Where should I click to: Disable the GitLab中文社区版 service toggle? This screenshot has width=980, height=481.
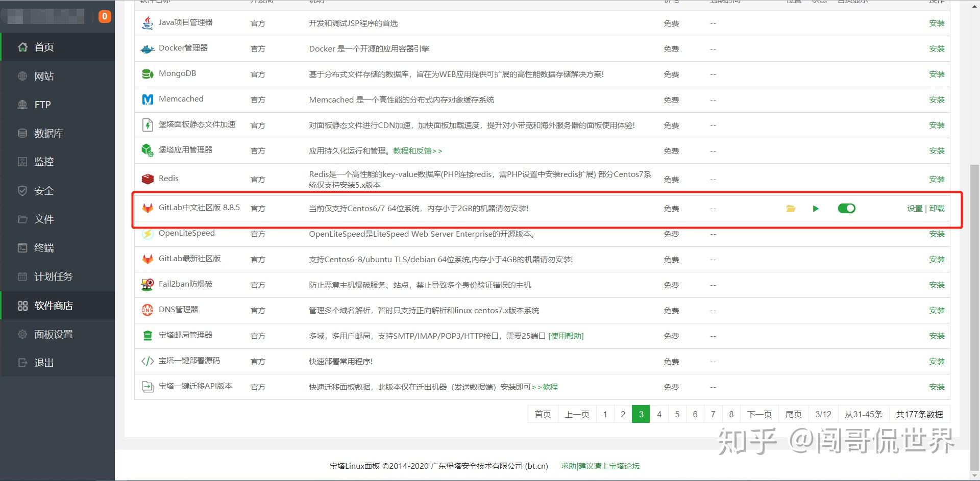[x=846, y=208]
